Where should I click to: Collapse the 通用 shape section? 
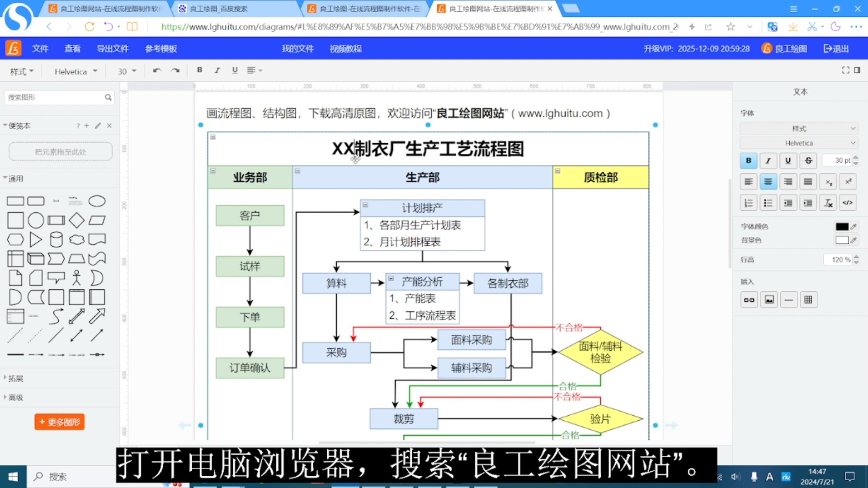(14, 178)
